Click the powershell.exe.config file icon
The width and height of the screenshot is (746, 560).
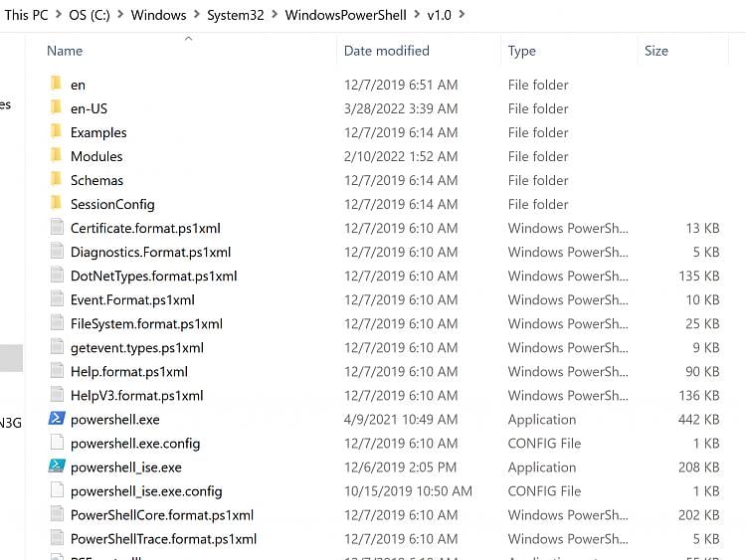[x=57, y=443]
